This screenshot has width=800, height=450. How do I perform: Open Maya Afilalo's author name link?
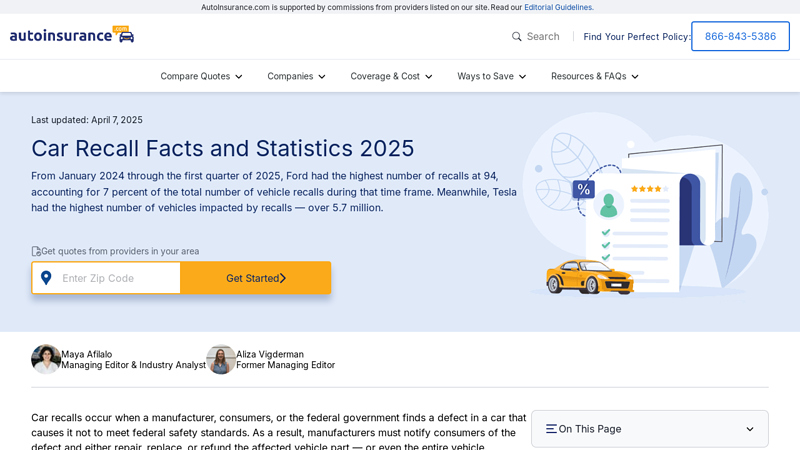87,354
